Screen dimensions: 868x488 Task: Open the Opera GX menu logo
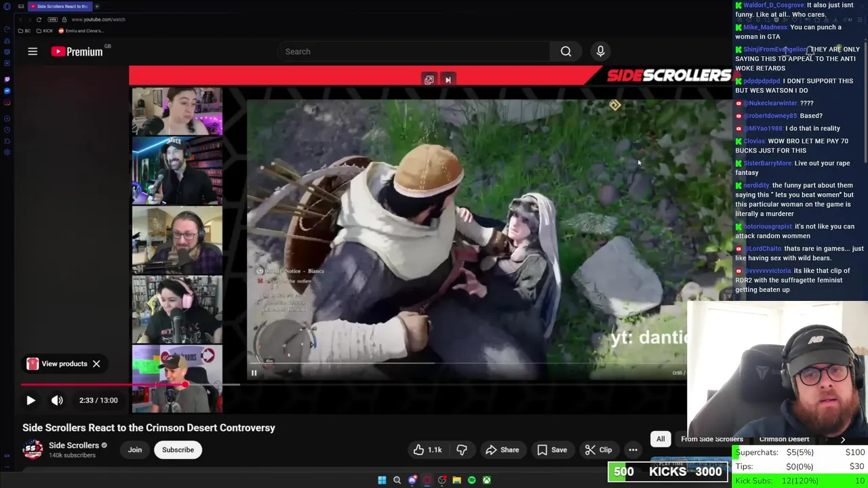pyautogui.click(x=7, y=6)
